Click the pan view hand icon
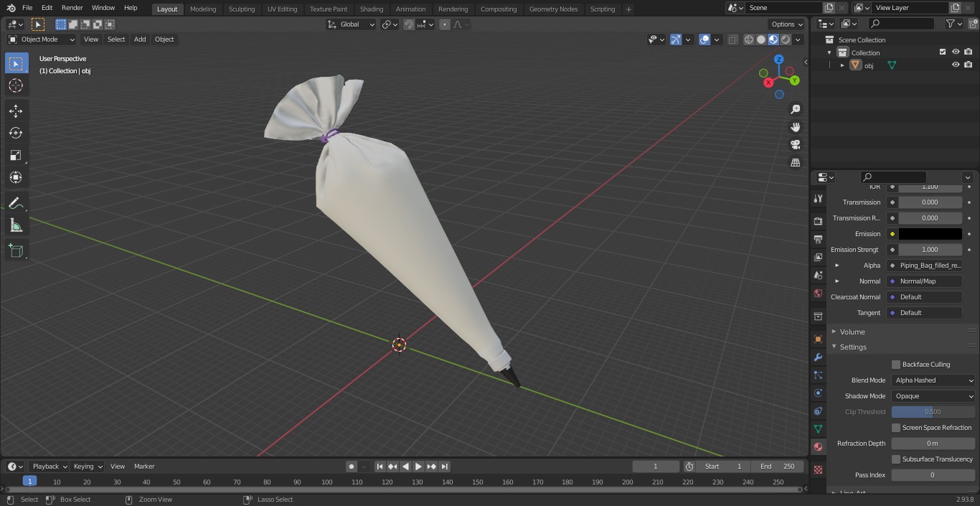The width and height of the screenshot is (980, 506). [x=795, y=127]
